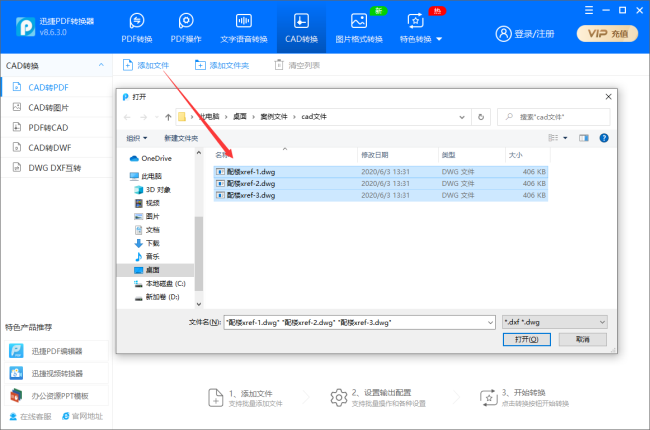Click the 清空列表 trash button
The height and width of the screenshot is (430, 650).
pos(297,66)
